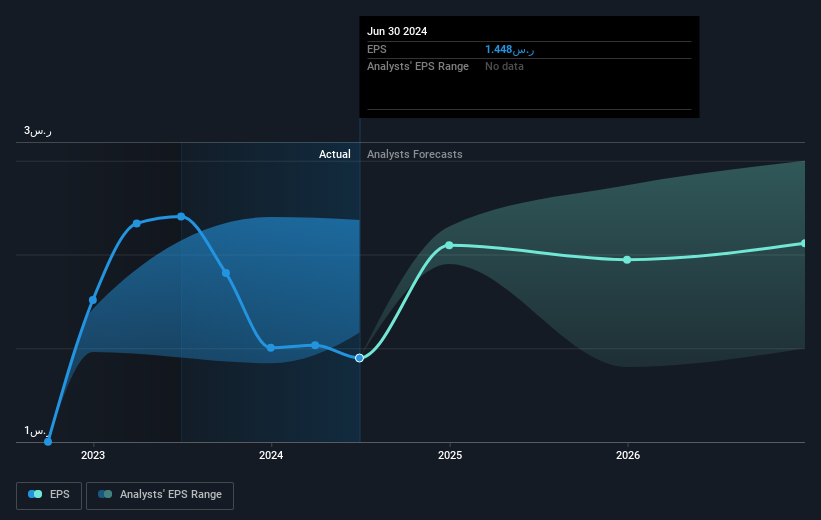Viewport: 821px width, 520px height.
Task: Select the Jun 30 2024 EPS data point
Action: [359, 358]
